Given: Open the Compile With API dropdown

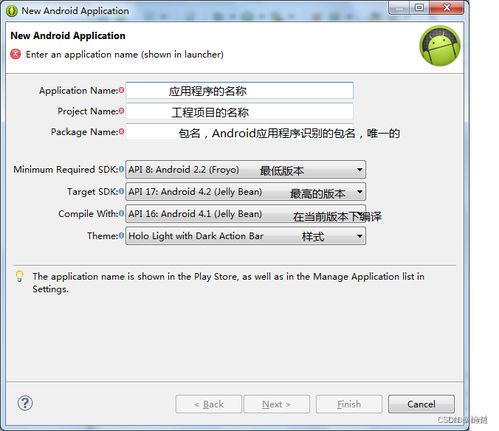Looking at the screenshot, I should [x=246, y=214].
